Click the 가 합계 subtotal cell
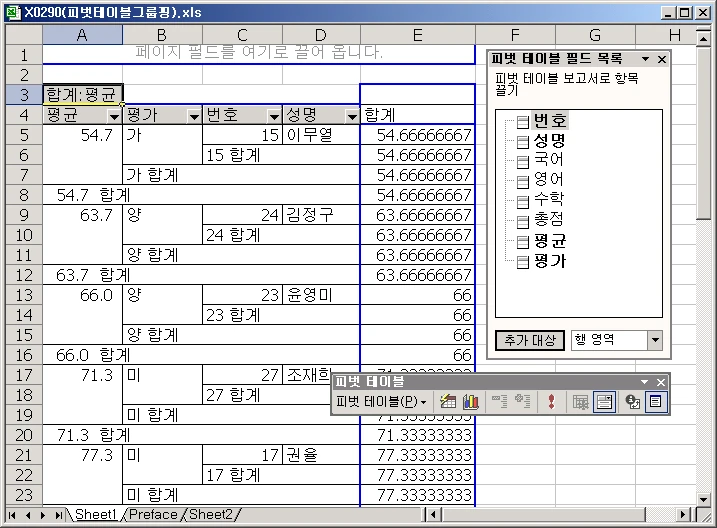Image resolution: width=717 pixels, height=528 pixels. (241, 175)
